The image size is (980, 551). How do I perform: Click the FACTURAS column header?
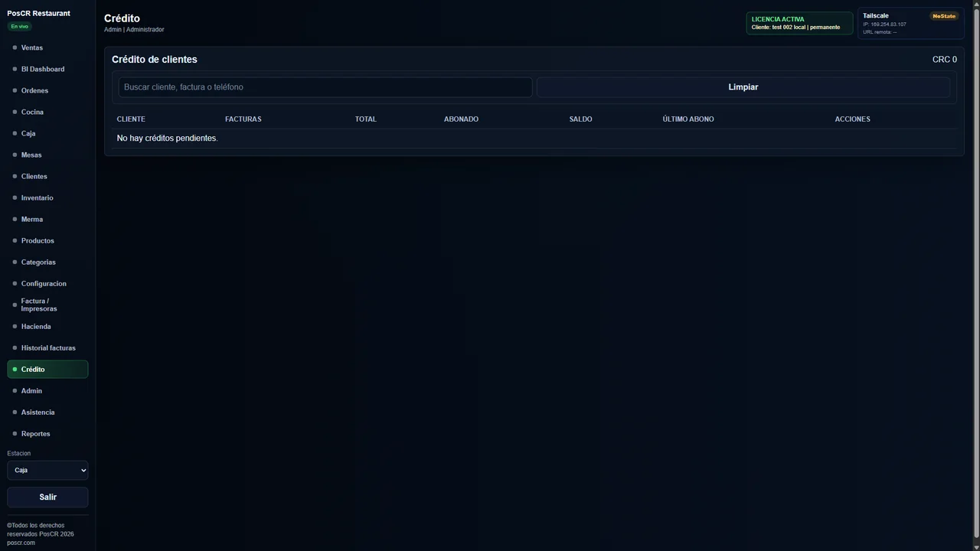point(243,119)
